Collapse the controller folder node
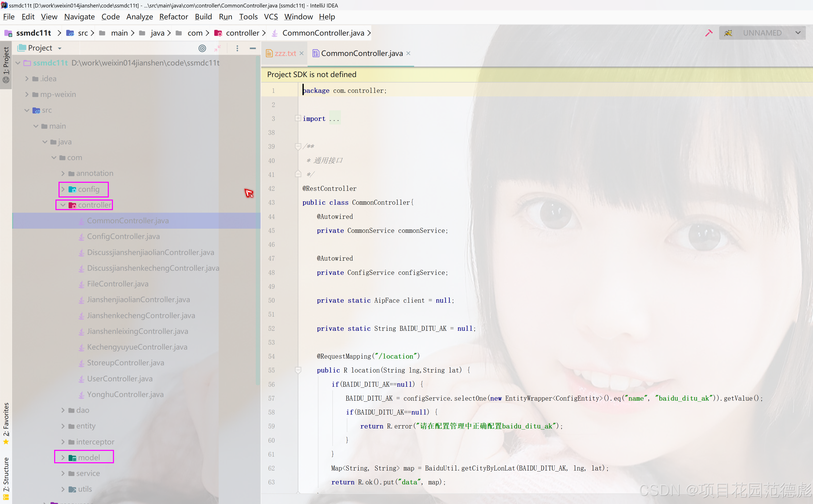The width and height of the screenshot is (813, 504). pos(63,205)
